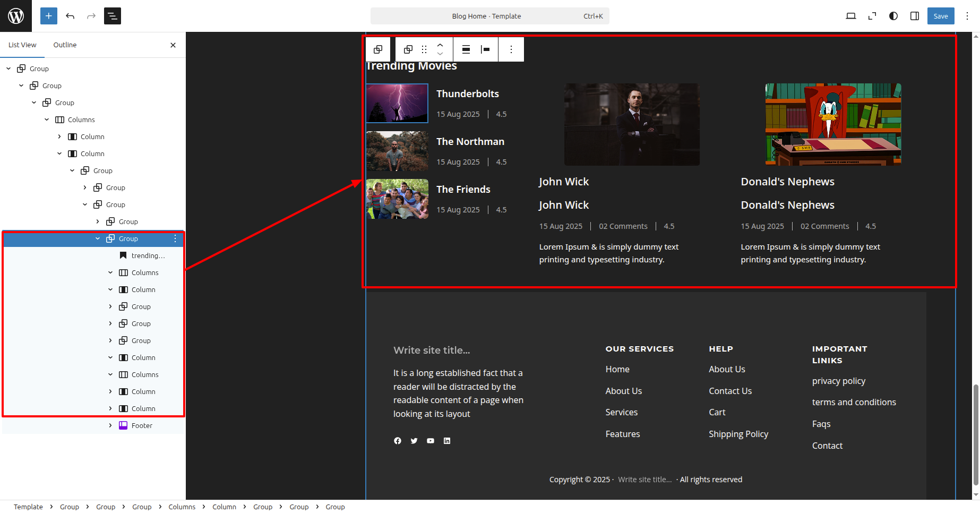
Task: Switch to the Outline tab
Action: click(x=65, y=45)
